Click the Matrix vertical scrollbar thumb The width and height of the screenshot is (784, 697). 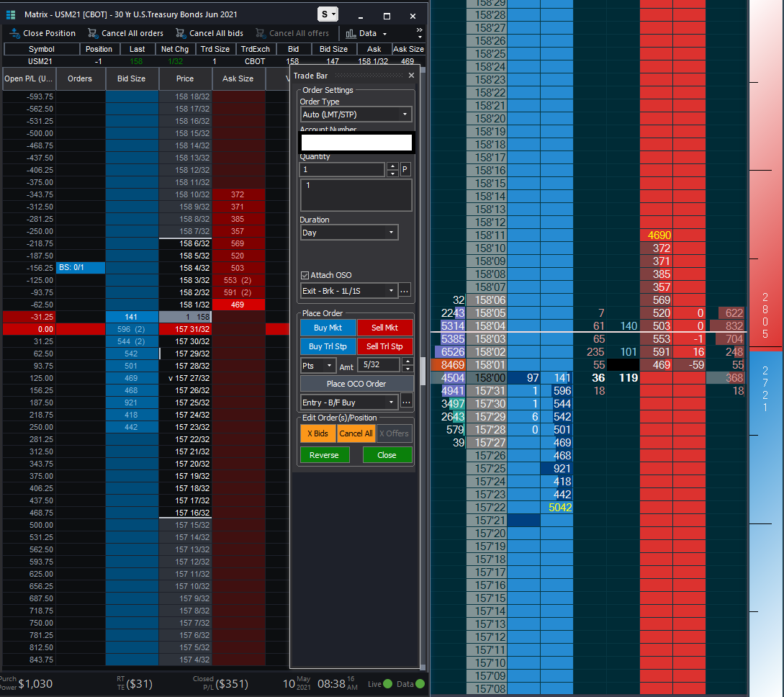click(423, 371)
